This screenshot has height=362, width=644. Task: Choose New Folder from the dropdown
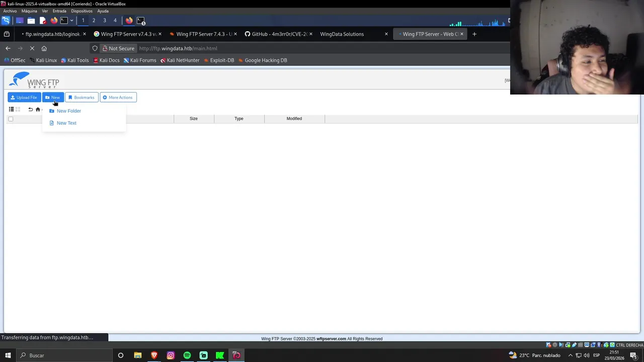(x=68, y=111)
